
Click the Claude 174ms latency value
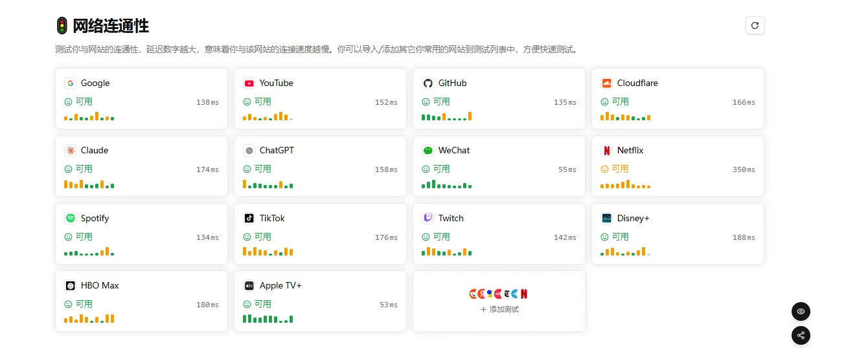[207, 169]
